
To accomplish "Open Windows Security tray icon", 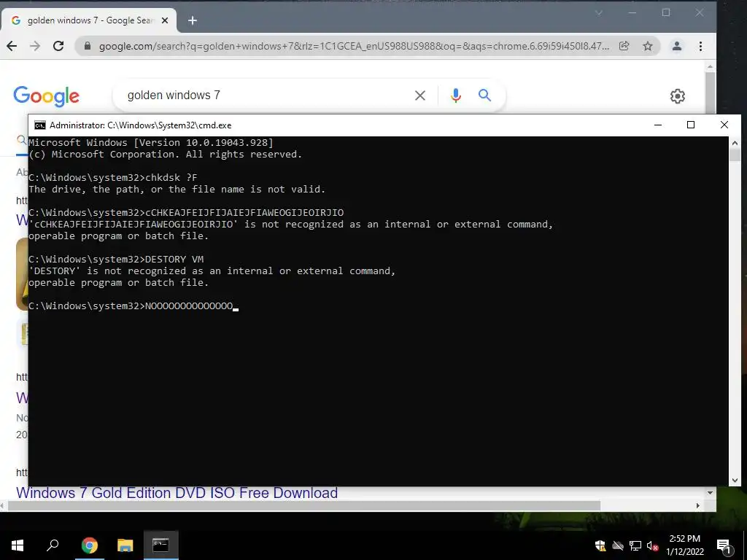I will tap(601, 546).
